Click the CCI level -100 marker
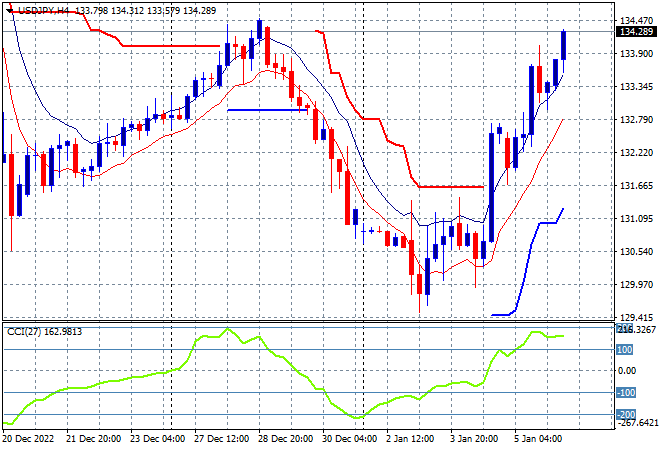 (x=626, y=393)
